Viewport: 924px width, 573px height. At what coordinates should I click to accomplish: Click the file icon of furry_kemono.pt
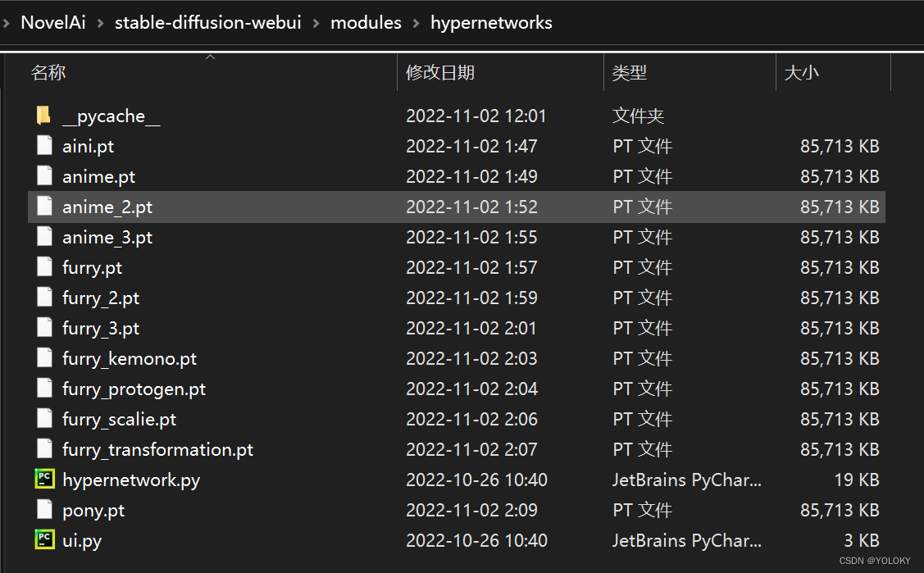[x=44, y=358]
